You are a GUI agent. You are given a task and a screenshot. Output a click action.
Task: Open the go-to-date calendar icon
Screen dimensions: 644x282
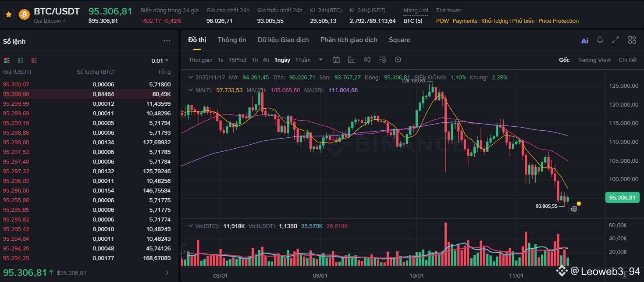pos(336,60)
